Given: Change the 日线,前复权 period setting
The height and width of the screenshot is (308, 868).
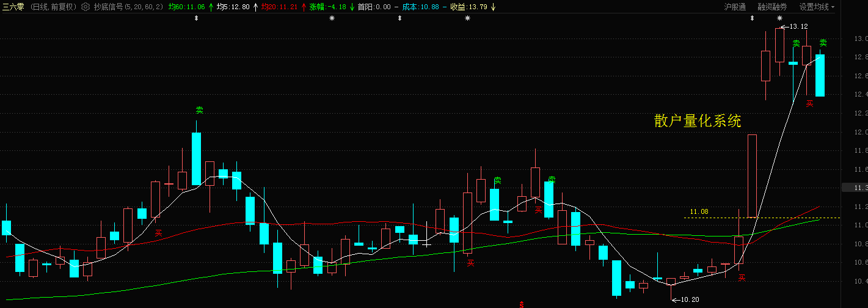Looking at the screenshot, I should pos(53,7).
